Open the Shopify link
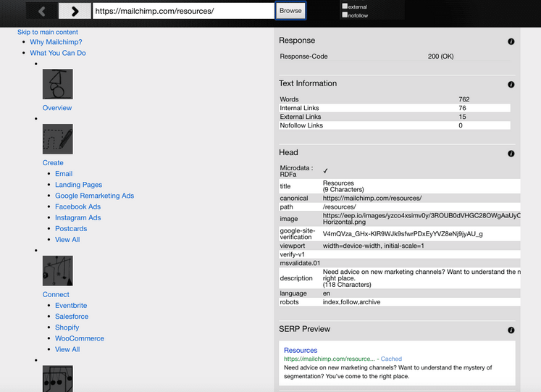 [67, 328]
